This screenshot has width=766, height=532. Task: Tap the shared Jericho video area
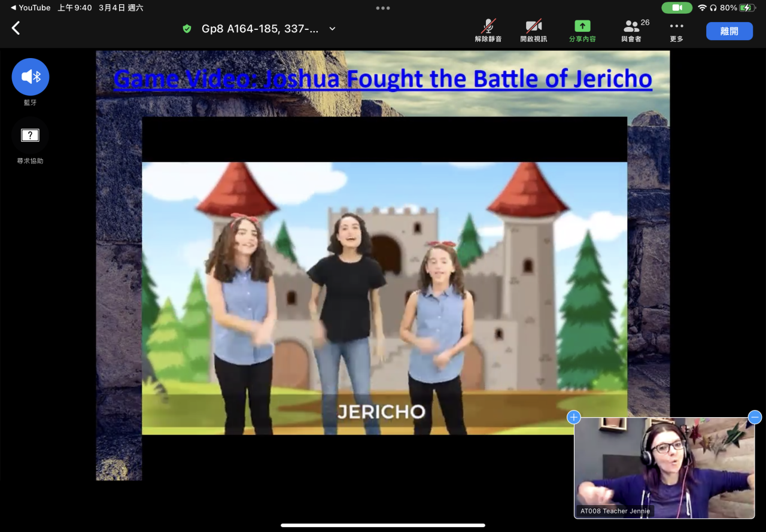click(384, 298)
